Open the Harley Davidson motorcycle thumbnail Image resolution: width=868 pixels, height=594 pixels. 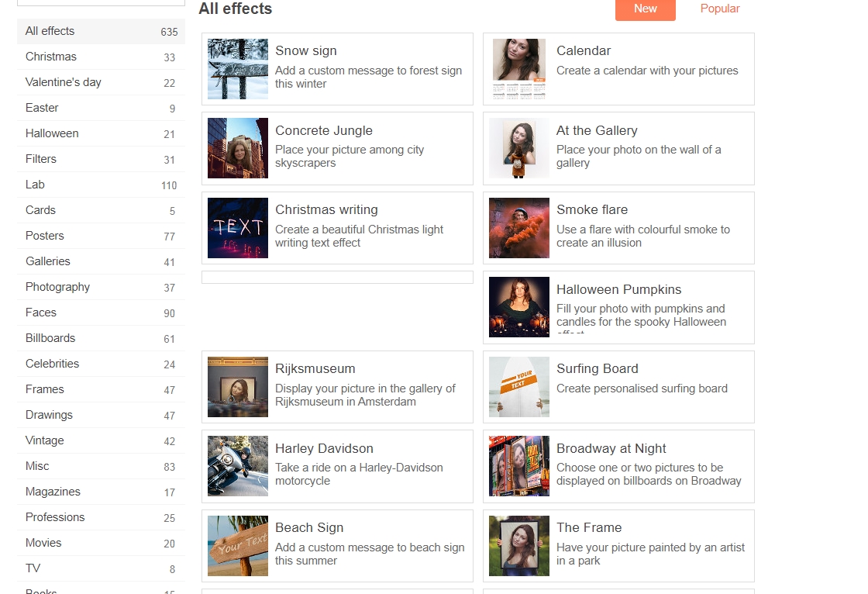coord(238,466)
